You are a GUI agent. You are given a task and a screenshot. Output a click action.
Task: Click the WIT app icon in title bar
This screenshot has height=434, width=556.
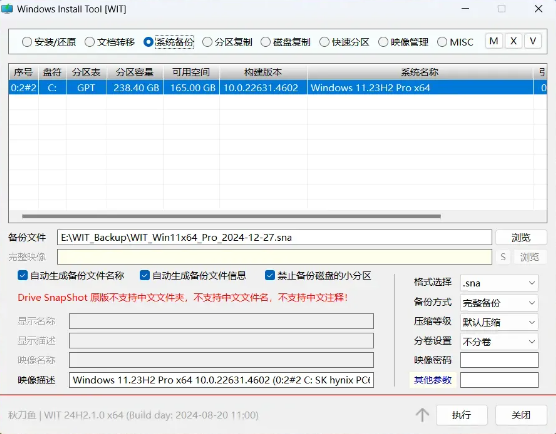click(x=7, y=9)
